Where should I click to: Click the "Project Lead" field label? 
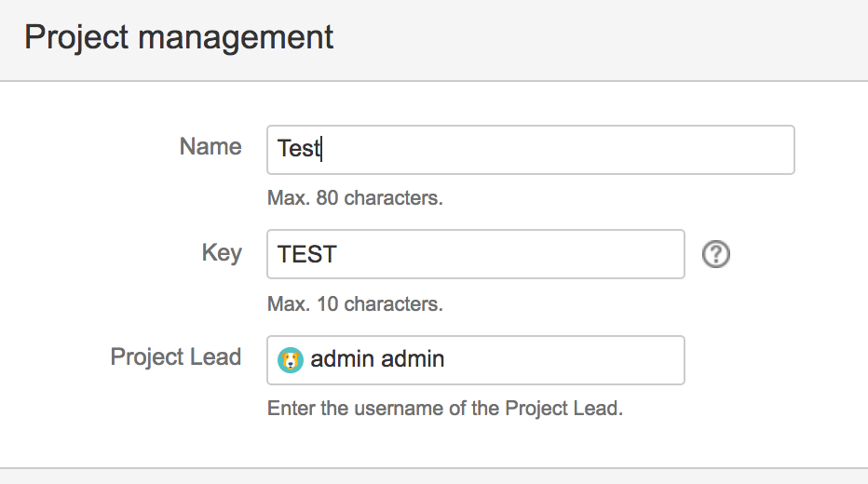click(176, 357)
